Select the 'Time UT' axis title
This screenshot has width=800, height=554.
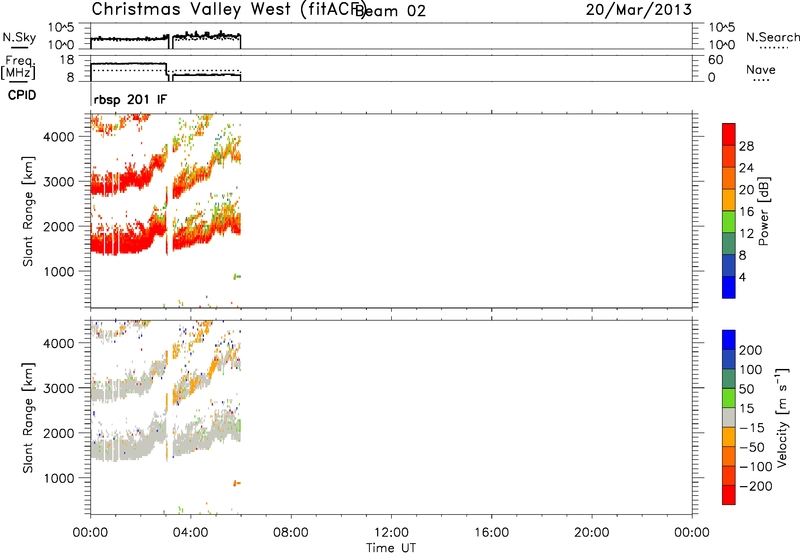coord(391,547)
